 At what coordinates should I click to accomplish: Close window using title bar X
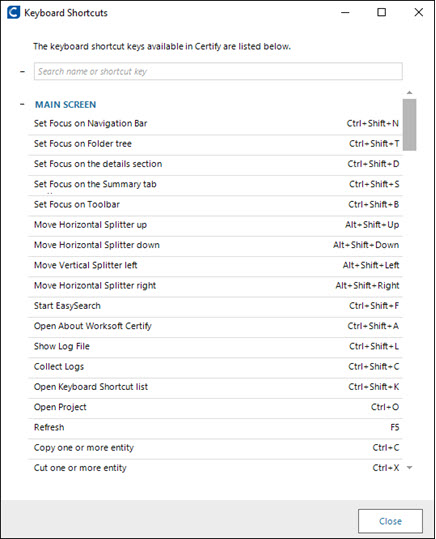tap(418, 12)
